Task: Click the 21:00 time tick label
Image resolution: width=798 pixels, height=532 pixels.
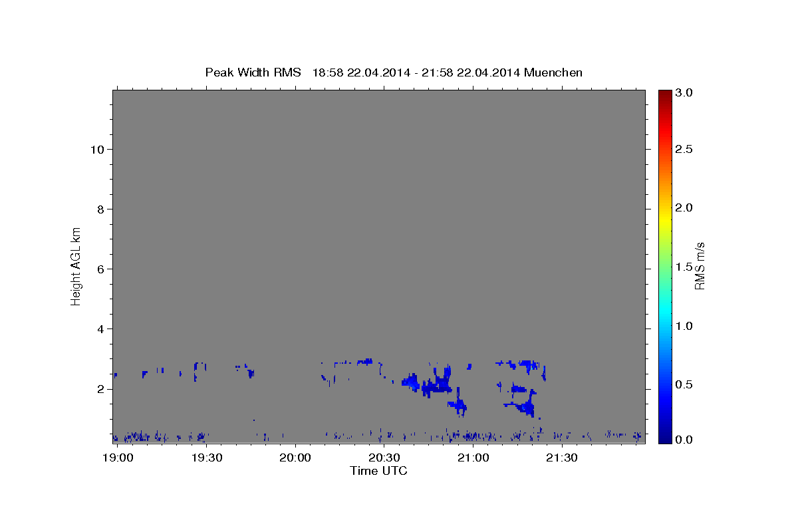Action: (x=473, y=458)
